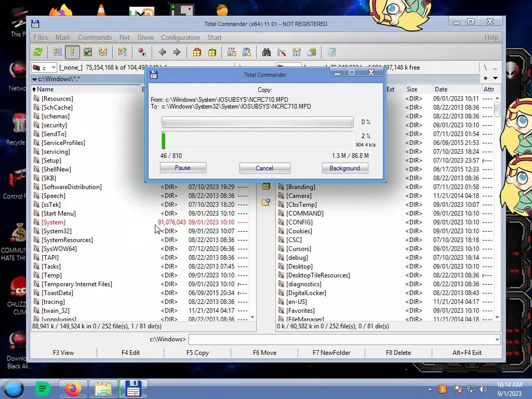Click the copy names to clipboard icon
532x399 pixels.
pyautogui.click(x=312, y=52)
